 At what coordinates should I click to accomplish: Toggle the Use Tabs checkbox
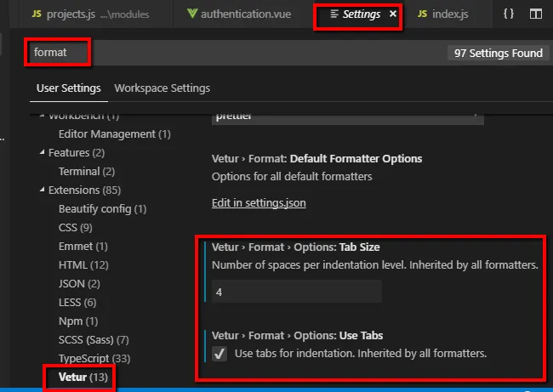click(220, 354)
